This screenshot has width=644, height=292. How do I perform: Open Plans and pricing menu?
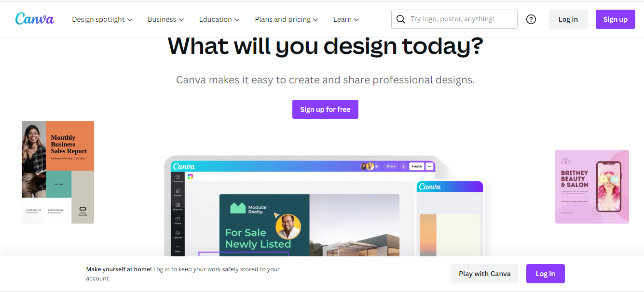[287, 19]
